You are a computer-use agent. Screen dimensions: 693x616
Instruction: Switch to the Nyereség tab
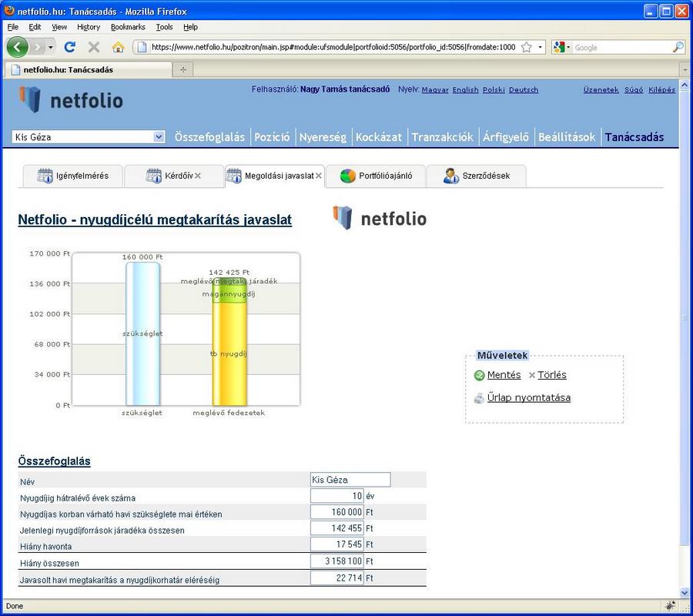(x=323, y=137)
